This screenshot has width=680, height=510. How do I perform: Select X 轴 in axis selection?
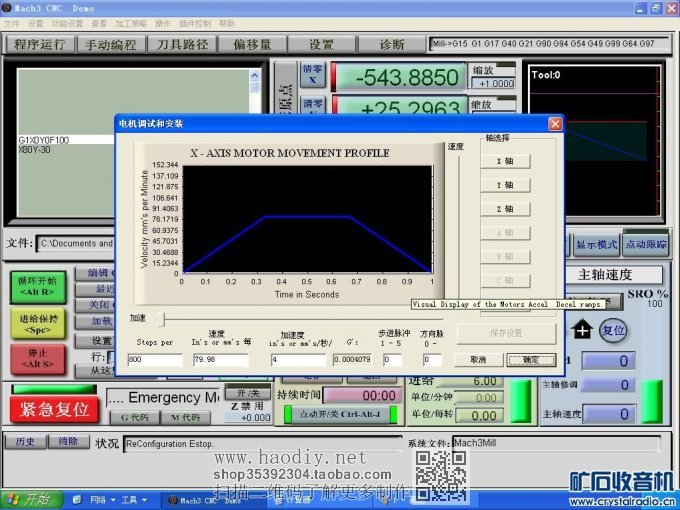point(505,161)
